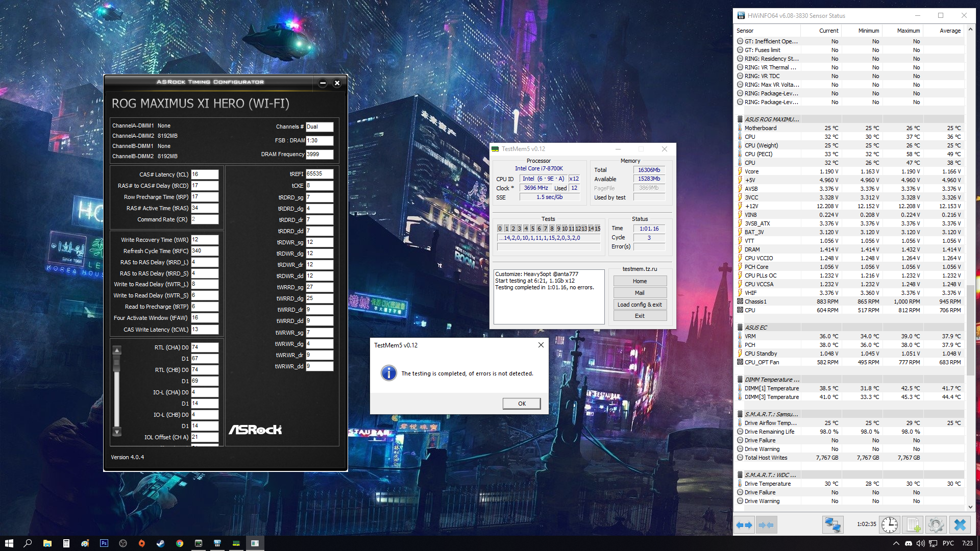Open HWiNFO sensor settings gear icon
980x551 pixels.
tap(936, 525)
